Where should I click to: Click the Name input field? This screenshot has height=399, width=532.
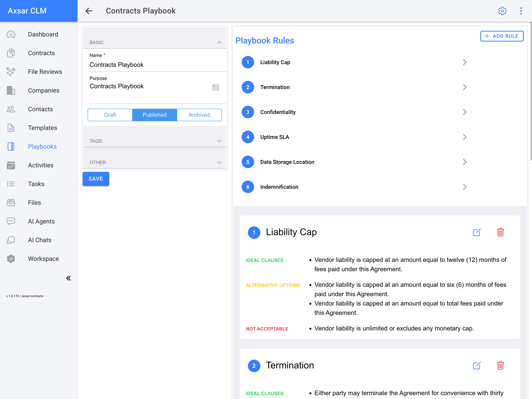158,65
